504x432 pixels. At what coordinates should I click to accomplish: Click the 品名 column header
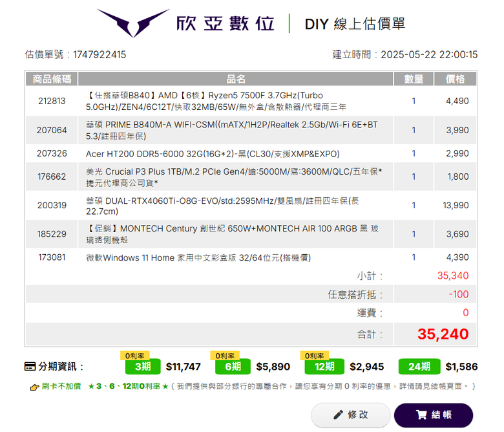tap(236, 79)
